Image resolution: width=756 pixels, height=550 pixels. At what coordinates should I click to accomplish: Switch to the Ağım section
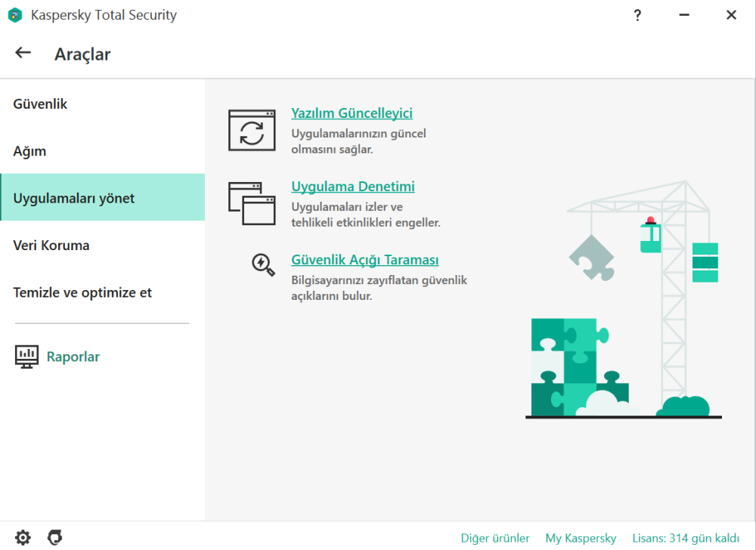[x=102, y=151]
